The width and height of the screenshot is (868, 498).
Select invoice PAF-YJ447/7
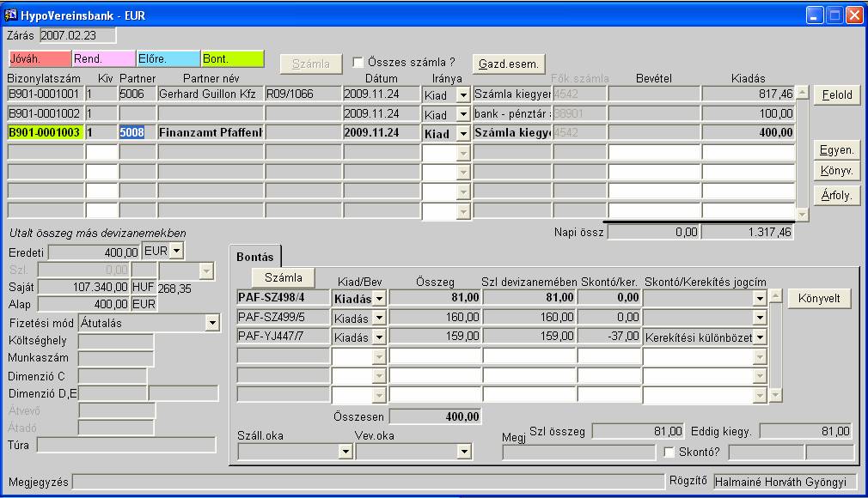coord(283,336)
